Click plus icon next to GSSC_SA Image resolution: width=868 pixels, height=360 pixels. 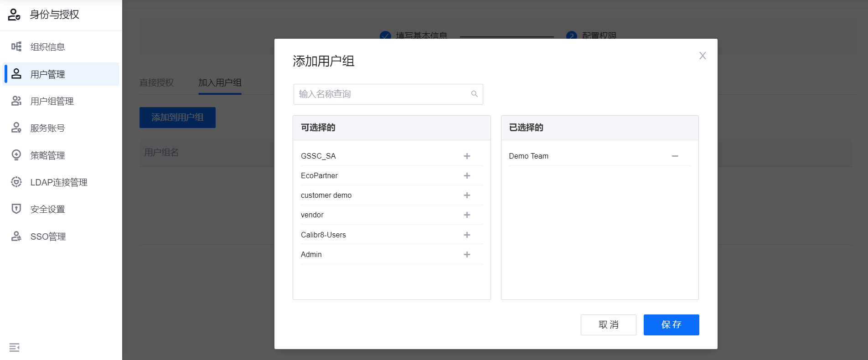tap(467, 156)
